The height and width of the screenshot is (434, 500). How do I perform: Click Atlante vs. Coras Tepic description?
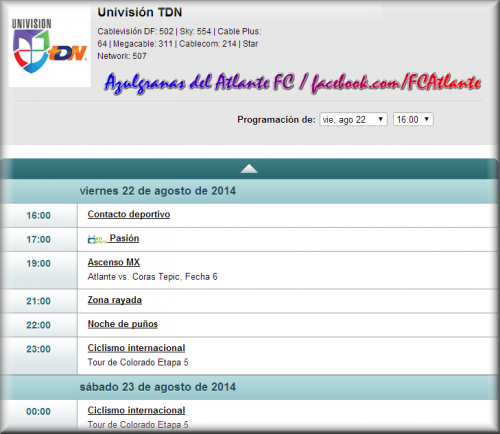click(152, 277)
